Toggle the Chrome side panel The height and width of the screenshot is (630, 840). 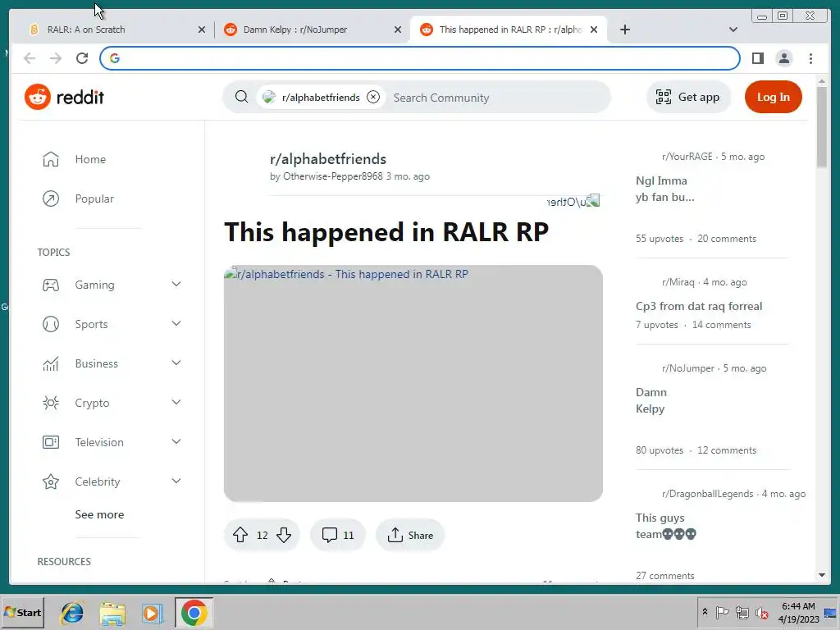pos(757,58)
